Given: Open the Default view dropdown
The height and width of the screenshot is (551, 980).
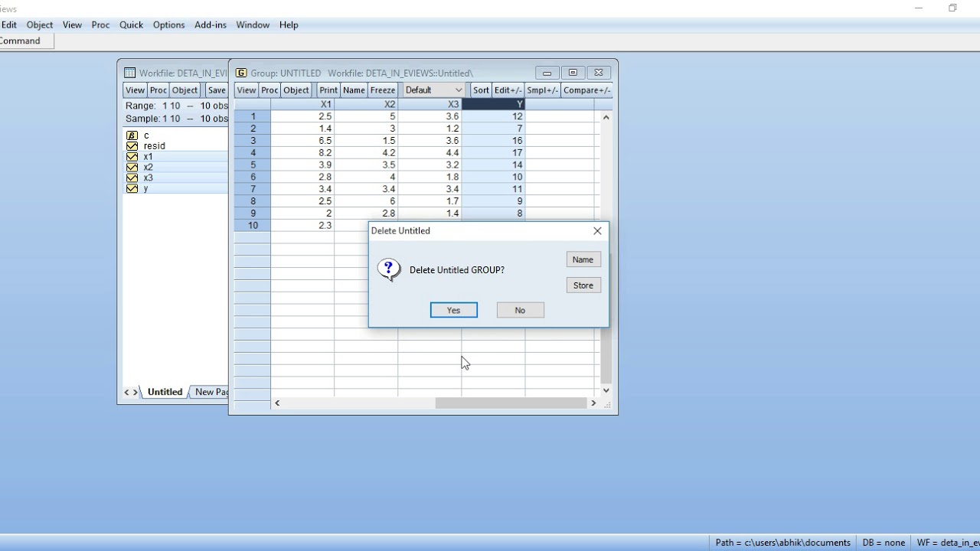Looking at the screenshot, I should (x=434, y=90).
